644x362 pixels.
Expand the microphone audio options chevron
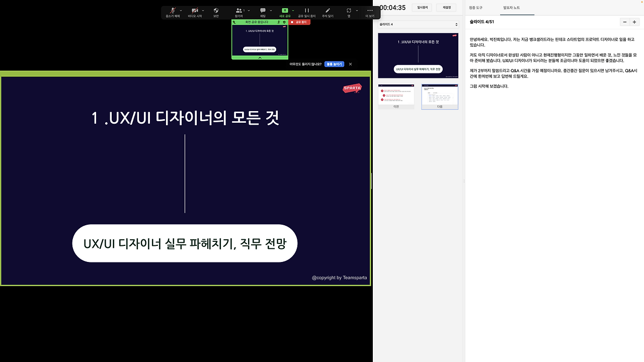(181, 11)
